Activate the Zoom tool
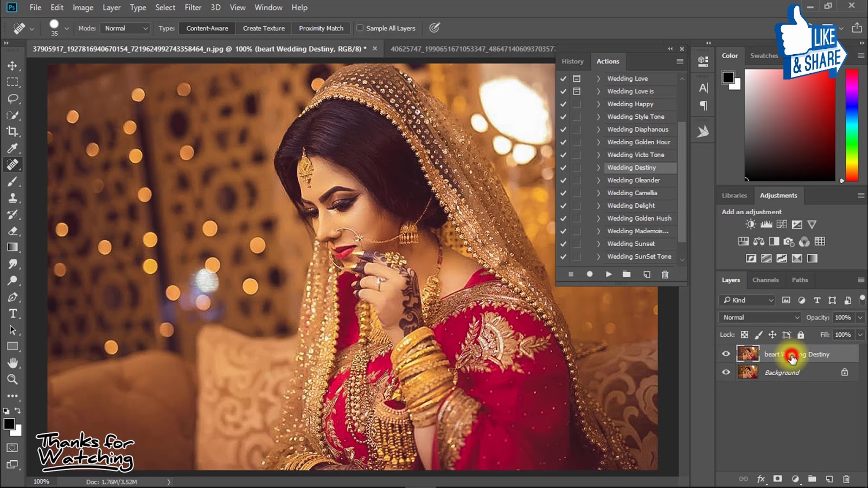The height and width of the screenshot is (488, 868). click(x=12, y=380)
